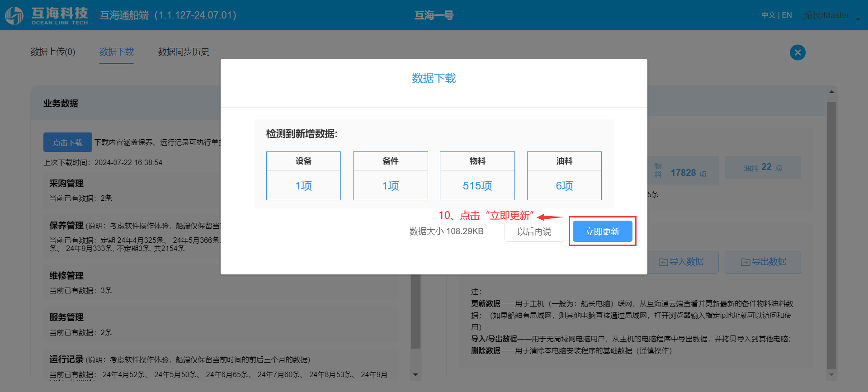
Task: Open the 数据同步历史 tab
Action: (x=184, y=52)
